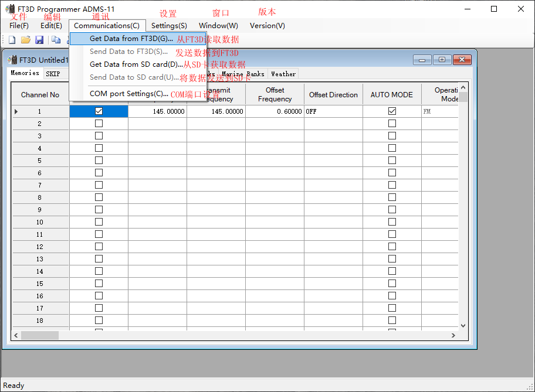Click the Open folder toolbar icon
The height and width of the screenshot is (392, 535).
(25, 40)
